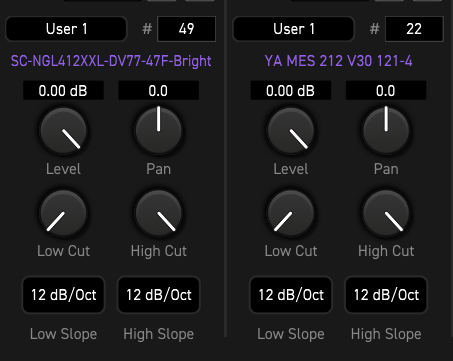Select the left cab's IR number field showing 49
453x361 pixels.
coord(186,29)
